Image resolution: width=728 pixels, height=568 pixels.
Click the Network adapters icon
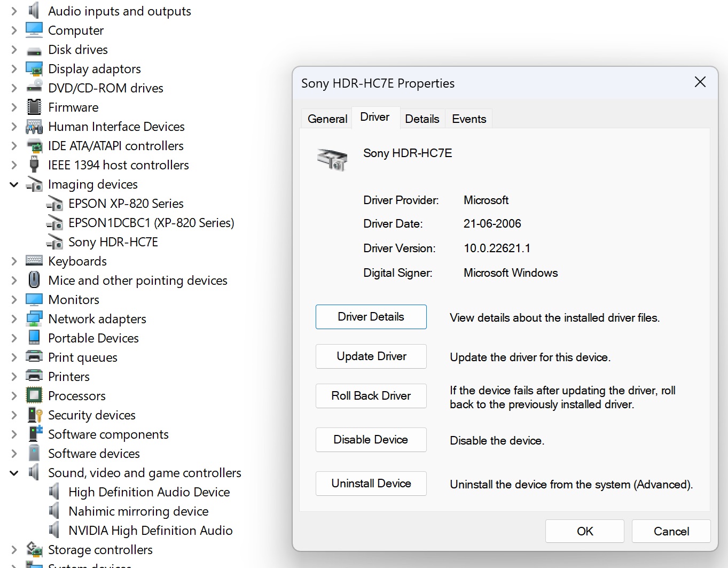pos(34,319)
